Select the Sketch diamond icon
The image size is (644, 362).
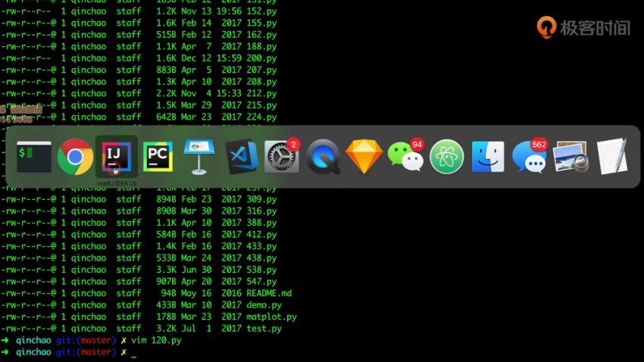point(364,157)
